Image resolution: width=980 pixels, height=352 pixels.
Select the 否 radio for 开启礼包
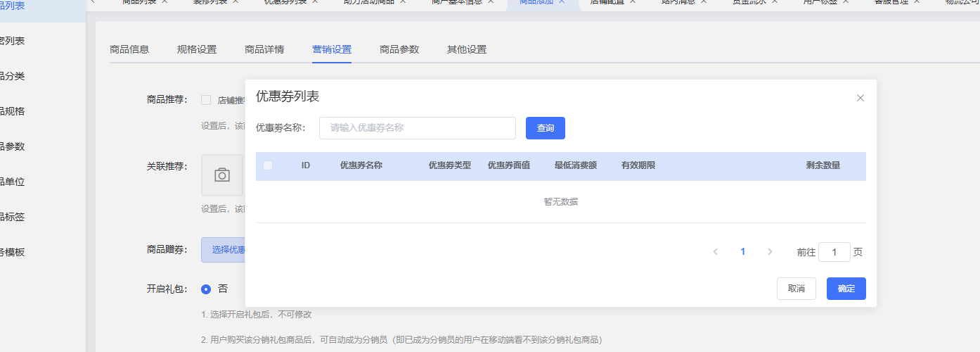point(206,289)
